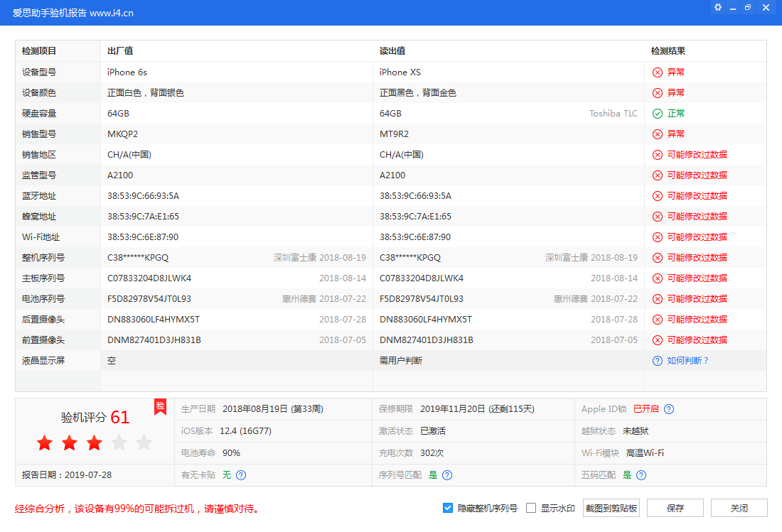Click green normal icon in 硬盘容量 row

(x=658, y=114)
